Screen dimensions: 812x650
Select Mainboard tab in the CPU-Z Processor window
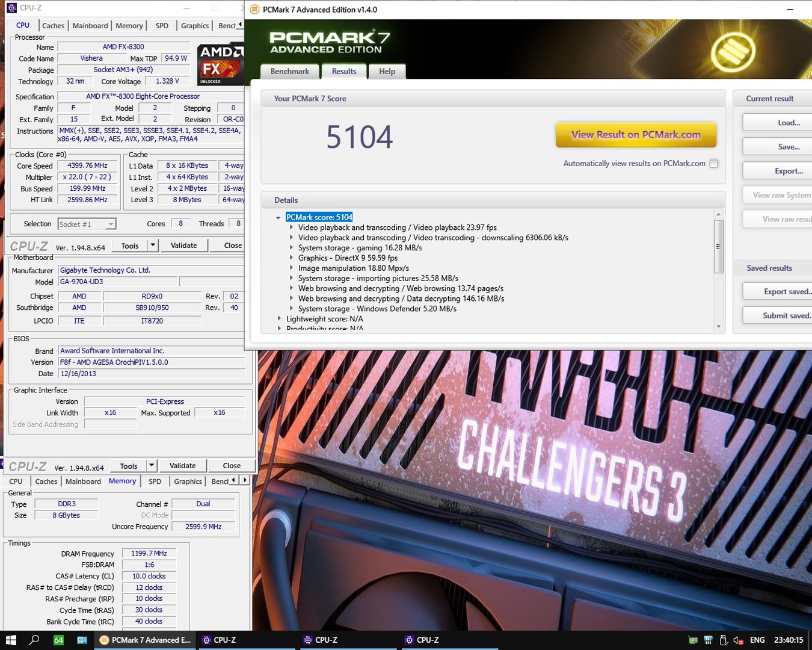point(90,26)
